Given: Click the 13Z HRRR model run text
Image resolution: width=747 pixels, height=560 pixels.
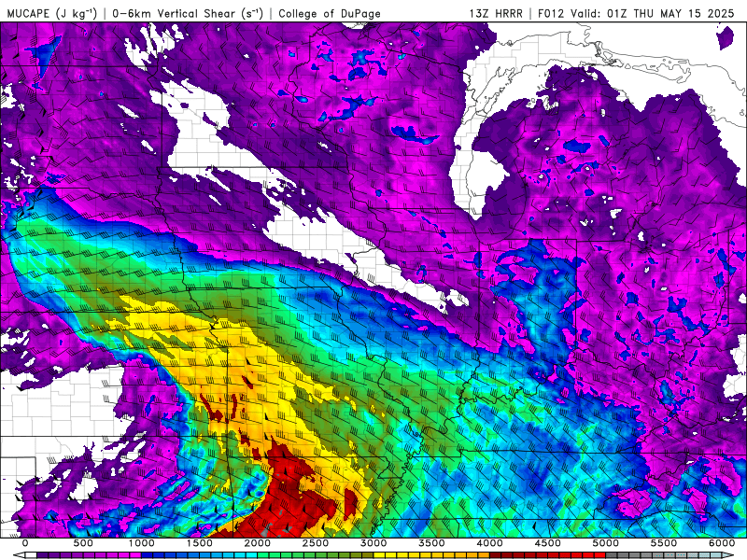Looking at the screenshot, I should (496, 13).
